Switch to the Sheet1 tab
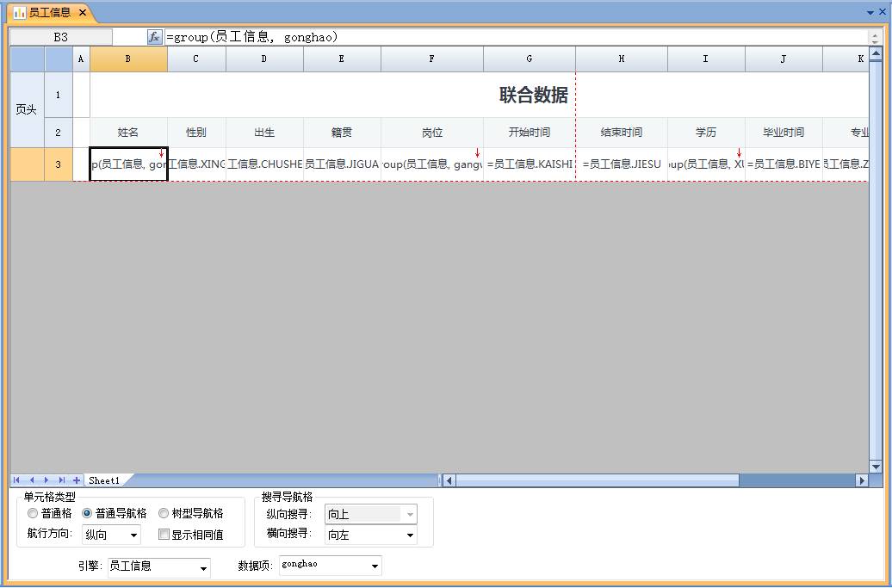 pos(104,480)
